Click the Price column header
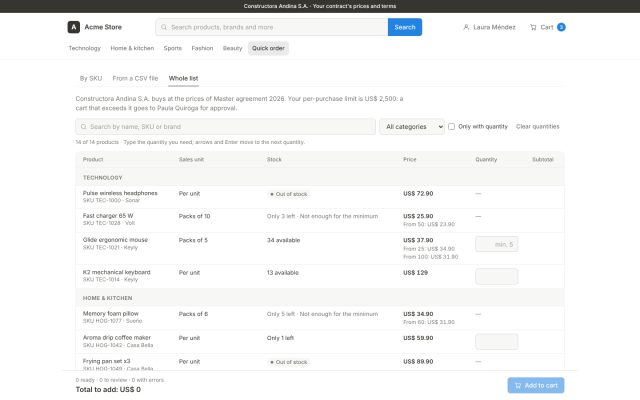This screenshot has width=640, height=400. coord(410,160)
